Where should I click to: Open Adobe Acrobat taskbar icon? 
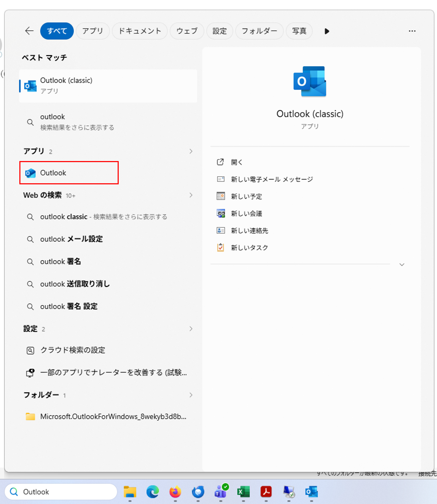point(266,492)
